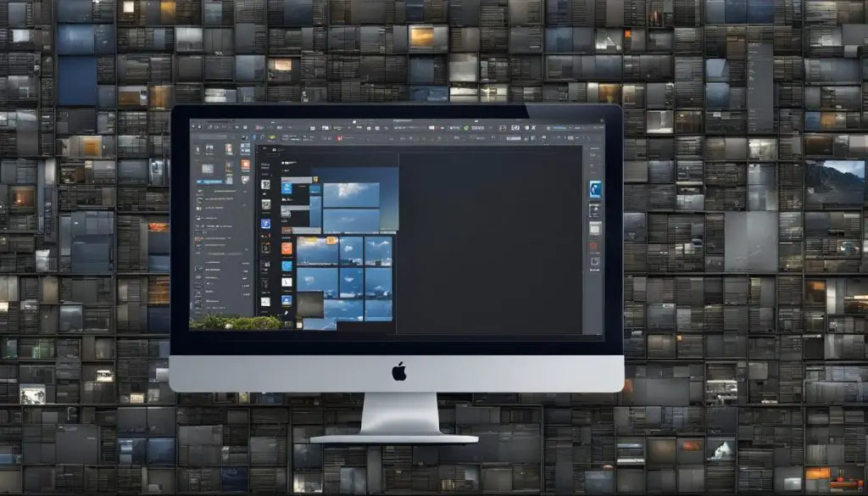Viewport: 868px width, 496px height.
Task: Pick the orange-brown swatch in right sidebar
Action: (594, 245)
